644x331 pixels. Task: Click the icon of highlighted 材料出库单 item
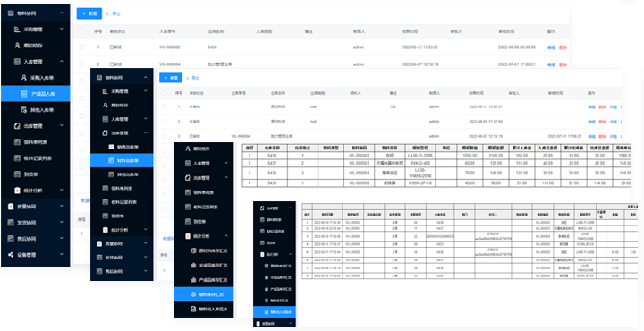tap(111, 160)
